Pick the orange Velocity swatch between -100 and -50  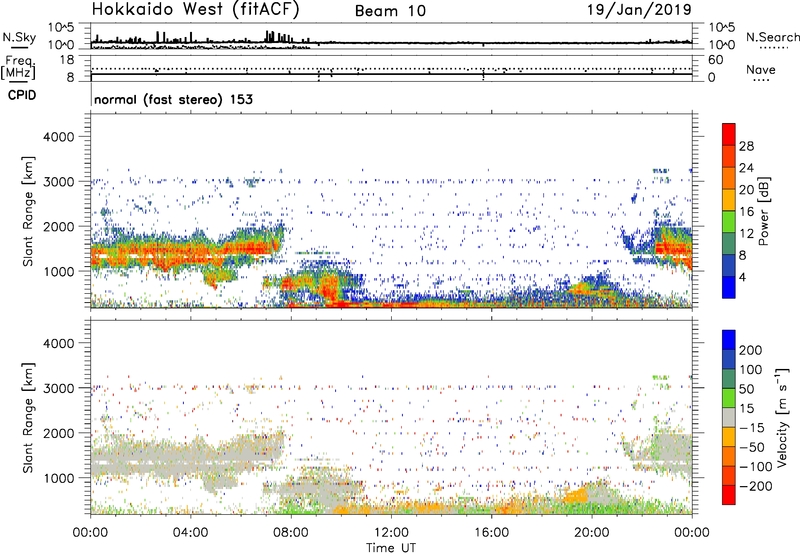[729, 456]
